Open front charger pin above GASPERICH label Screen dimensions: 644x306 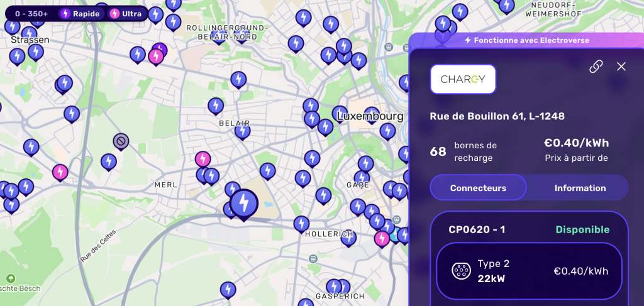tap(333, 287)
